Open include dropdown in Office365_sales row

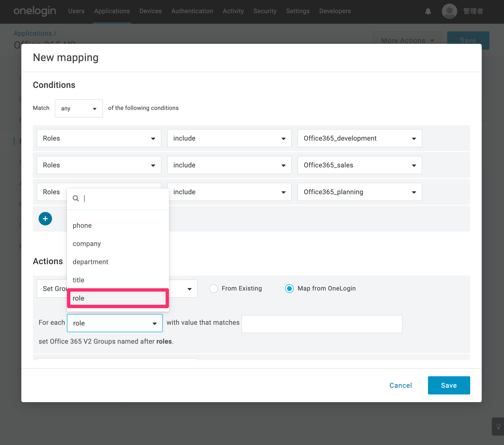point(229,165)
